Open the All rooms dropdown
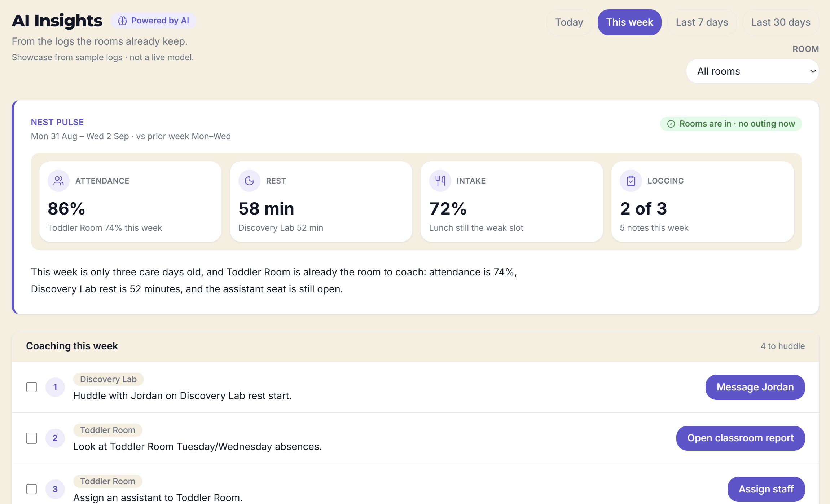 (752, 71)
